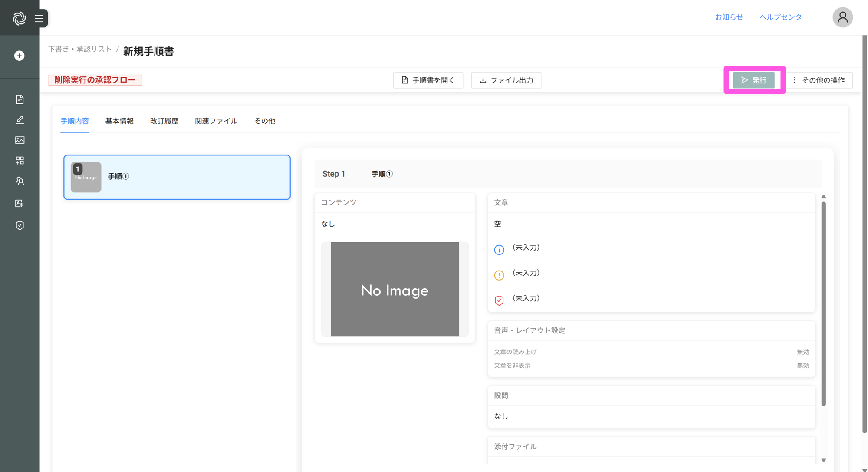
Task: Open the users icon in sidebar
Action: (20, 181)
